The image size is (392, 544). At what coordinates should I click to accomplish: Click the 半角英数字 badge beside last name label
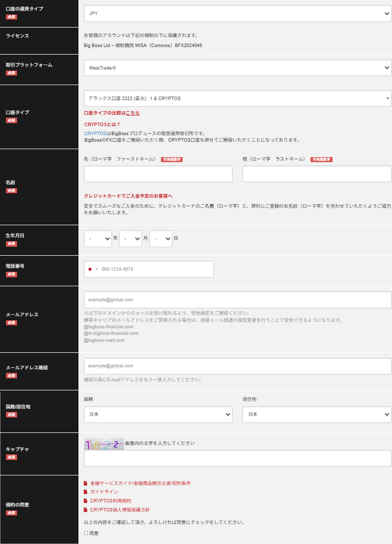pyautogui.click(x=321, y=160)
